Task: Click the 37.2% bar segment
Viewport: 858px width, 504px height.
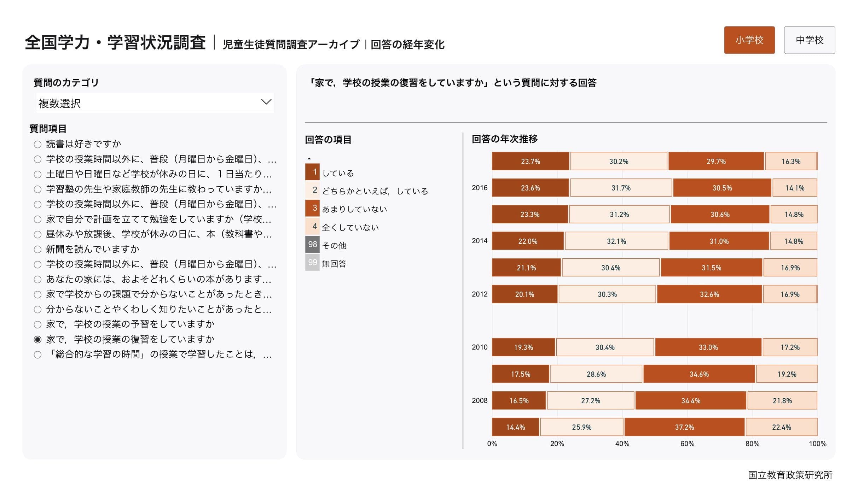Action: (x=684, y=427)
